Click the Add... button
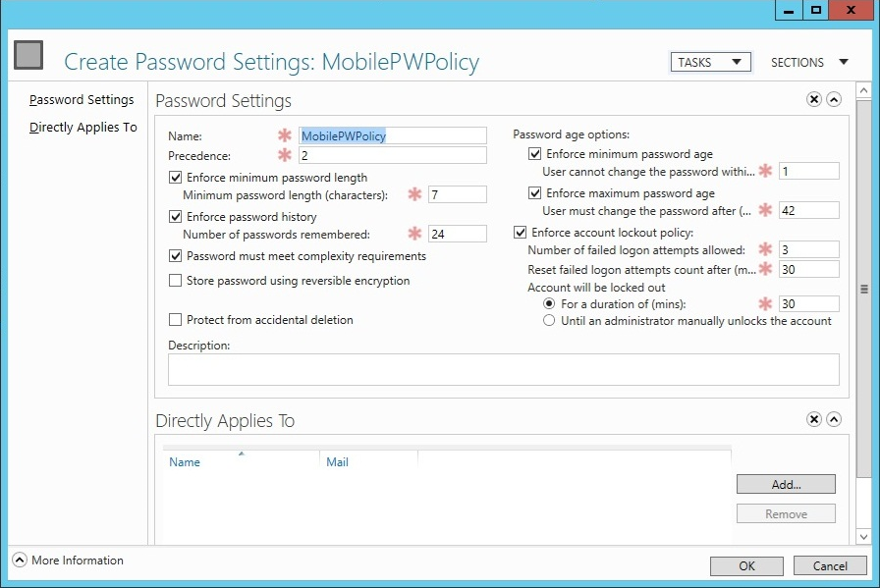The height and width of the screenshot is (588, 880). tap(786, 484)
